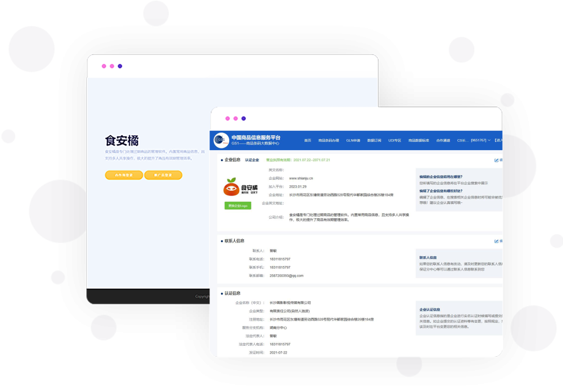This screenshot has width=563, height=392.
Task: Click the 推广员登录 yellow button in back window
Action: point(163,175)
